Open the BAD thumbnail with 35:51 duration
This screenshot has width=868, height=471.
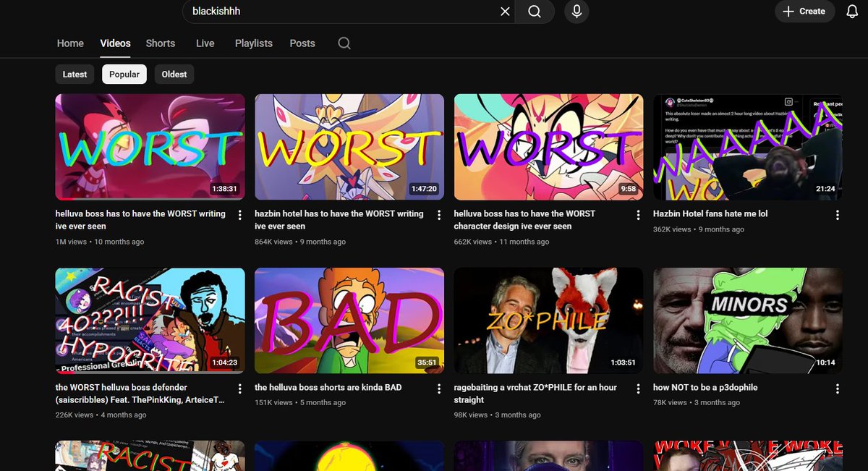point(349,321)
